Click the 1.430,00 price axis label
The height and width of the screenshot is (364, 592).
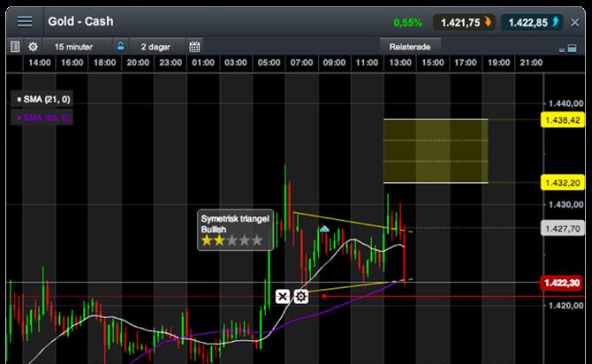[565, 205]
